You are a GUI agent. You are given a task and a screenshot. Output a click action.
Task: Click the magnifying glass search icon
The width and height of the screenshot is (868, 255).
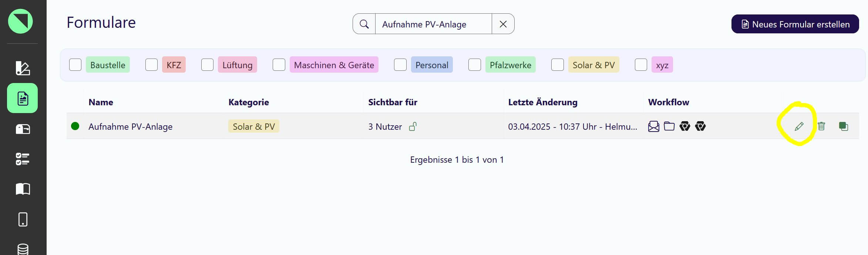[x=364, y=24]
